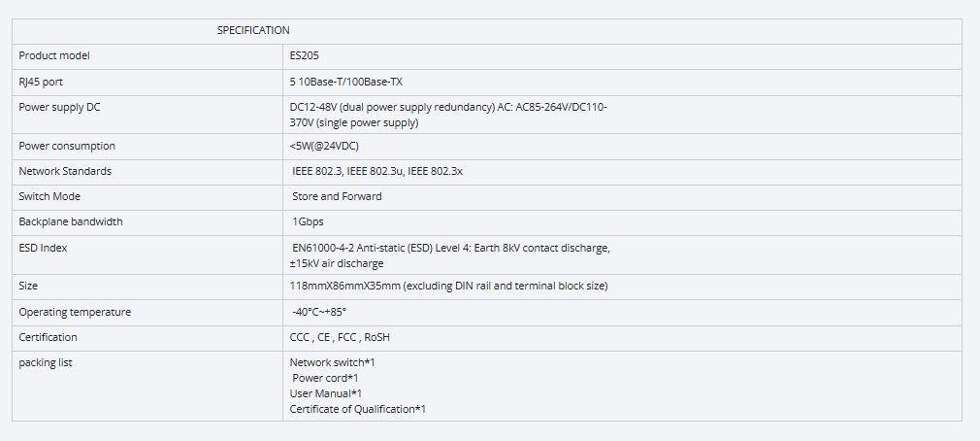This screenshot has height=441, width=980.
Task: Click the ES205 model value
Action: tap(304, 56)
